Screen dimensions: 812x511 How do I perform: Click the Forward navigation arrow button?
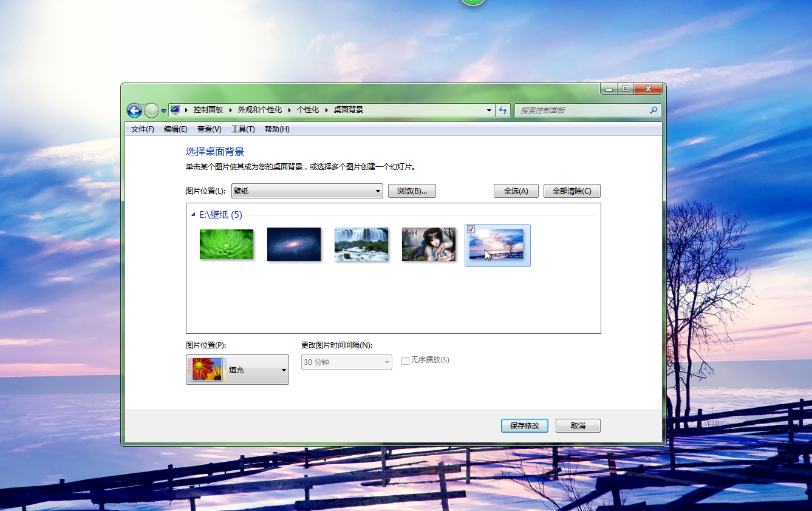pyautogui.click(x=151, y=110)
